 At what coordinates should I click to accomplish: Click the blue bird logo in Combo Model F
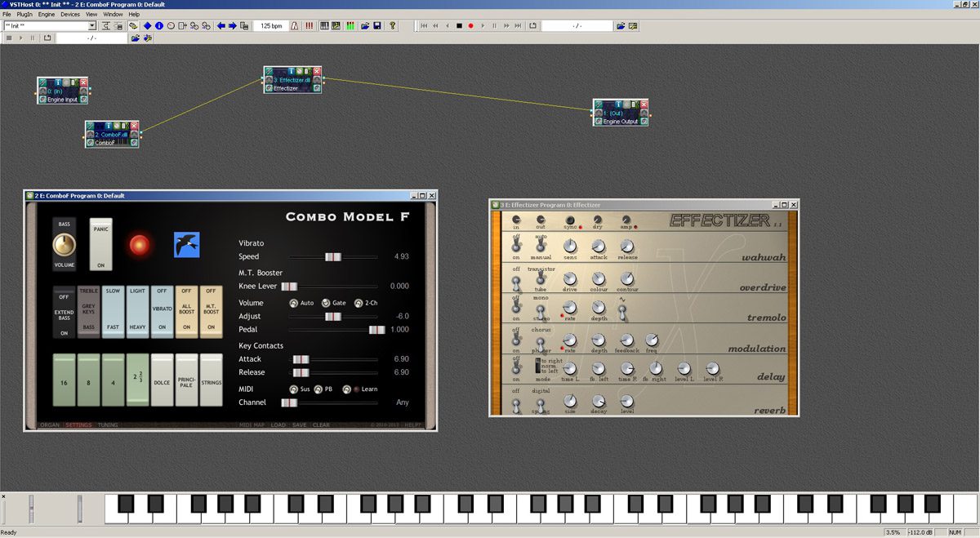coord(187,244)
